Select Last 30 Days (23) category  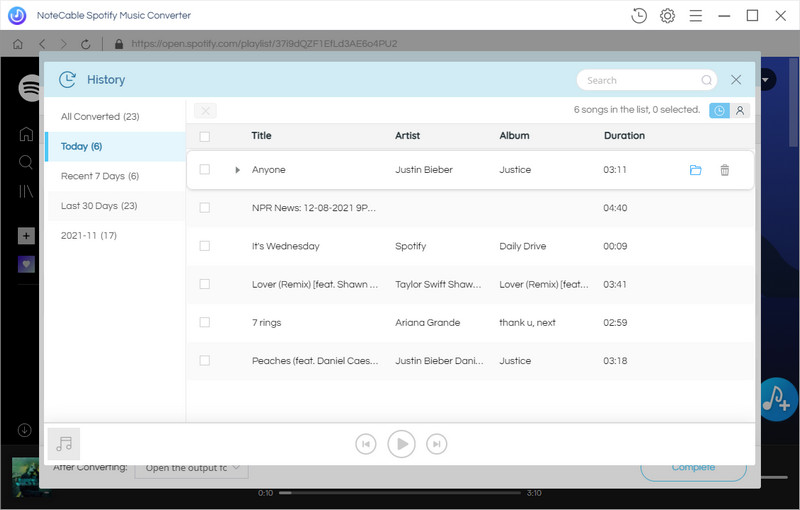click(115, 206)
